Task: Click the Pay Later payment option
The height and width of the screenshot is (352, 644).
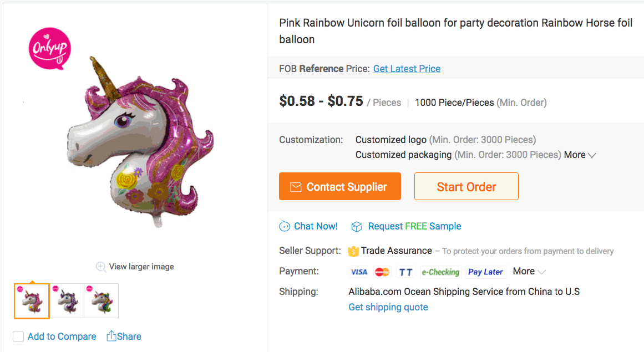Action: [485, 272]
